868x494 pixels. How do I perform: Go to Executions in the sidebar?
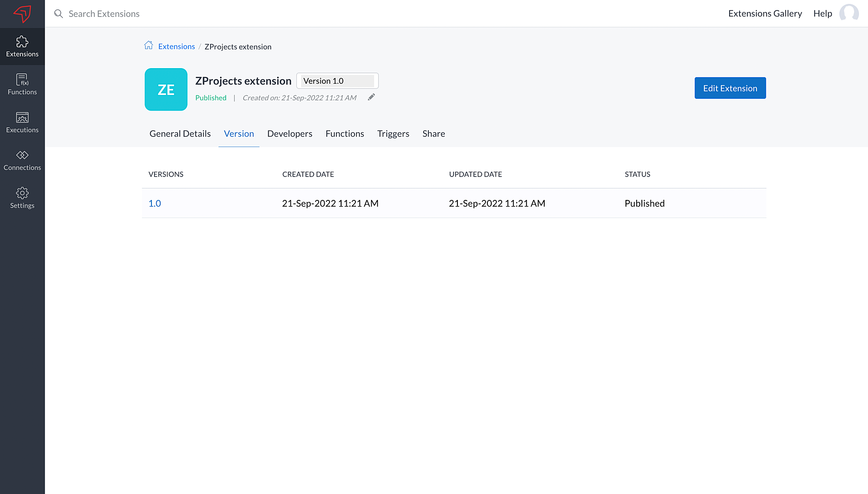[x=22, y=122]
